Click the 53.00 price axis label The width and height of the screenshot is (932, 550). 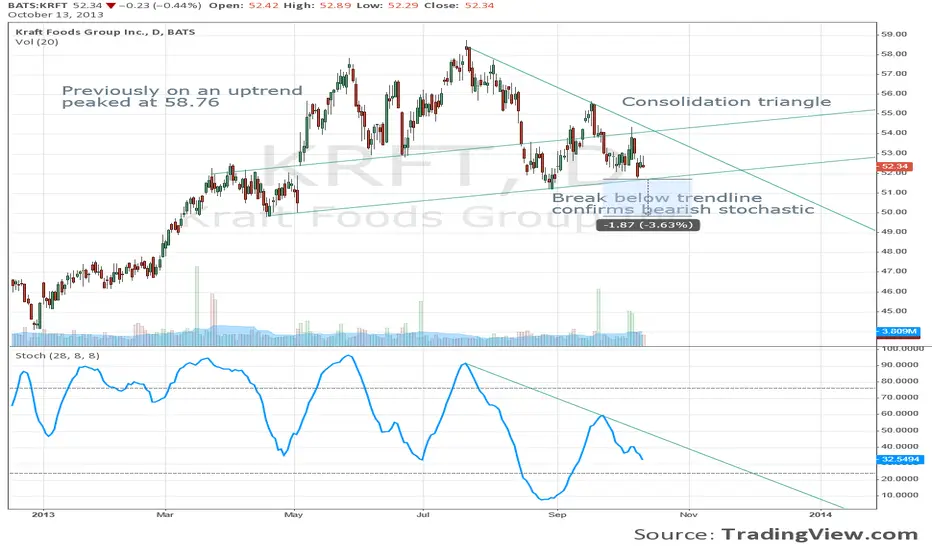tap(894, 153)
